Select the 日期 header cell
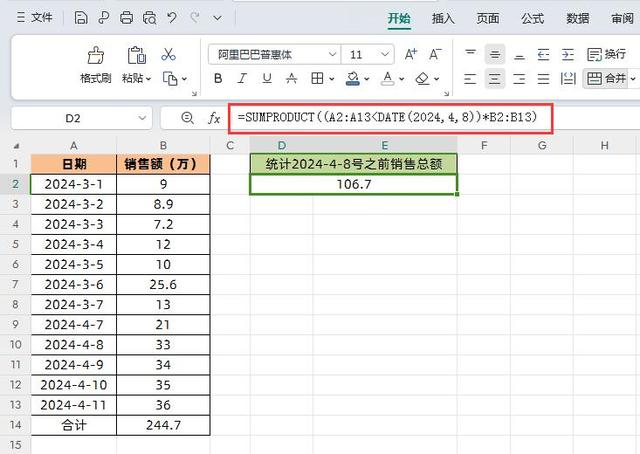The height and width of the screenshot is (454, 640). [74, 164]
